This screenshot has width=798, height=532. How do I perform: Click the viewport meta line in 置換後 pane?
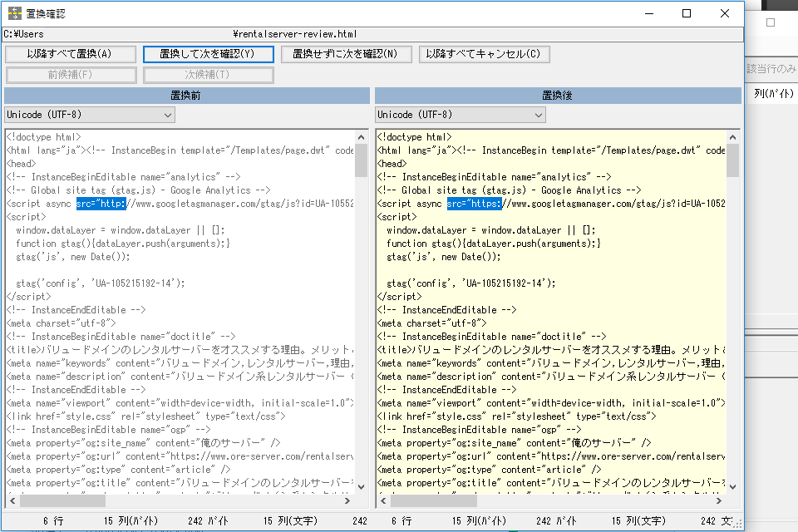(x=551, y=403)
